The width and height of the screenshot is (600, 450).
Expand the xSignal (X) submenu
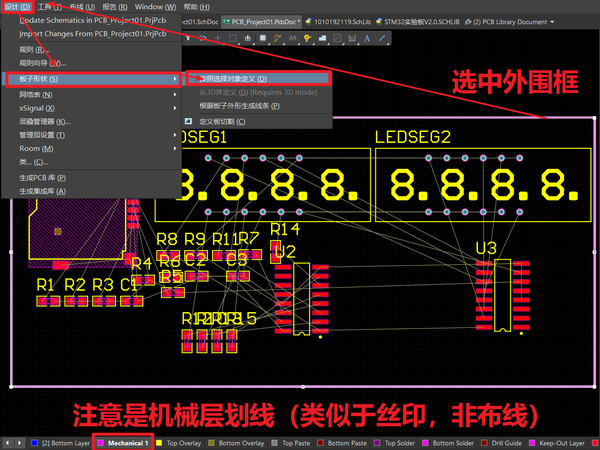pos(92,108)
